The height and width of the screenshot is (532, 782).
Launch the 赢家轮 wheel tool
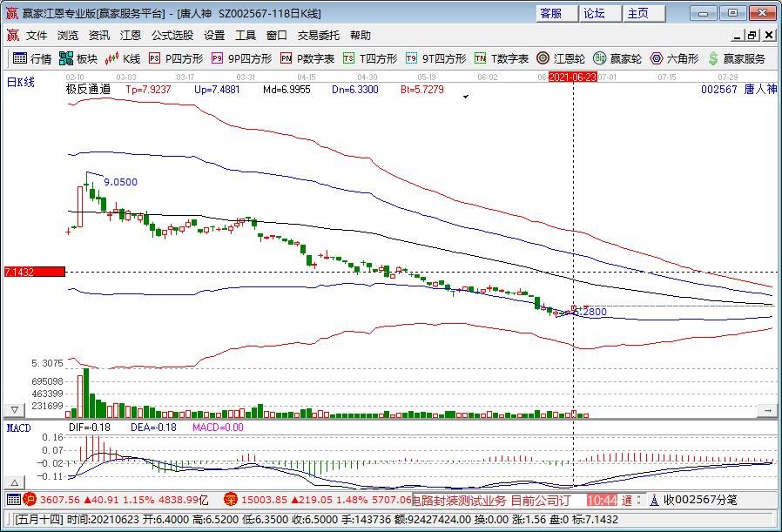pos(617,59)
